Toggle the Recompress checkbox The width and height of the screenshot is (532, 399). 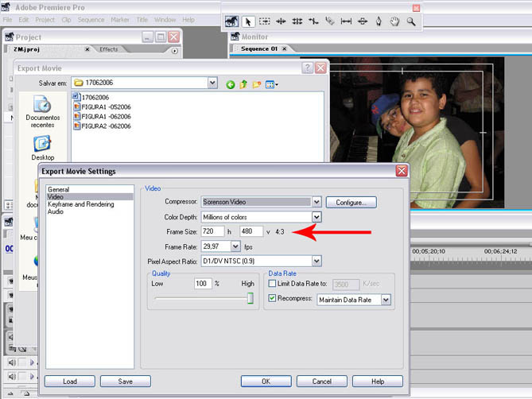click(x=273, y=299)
